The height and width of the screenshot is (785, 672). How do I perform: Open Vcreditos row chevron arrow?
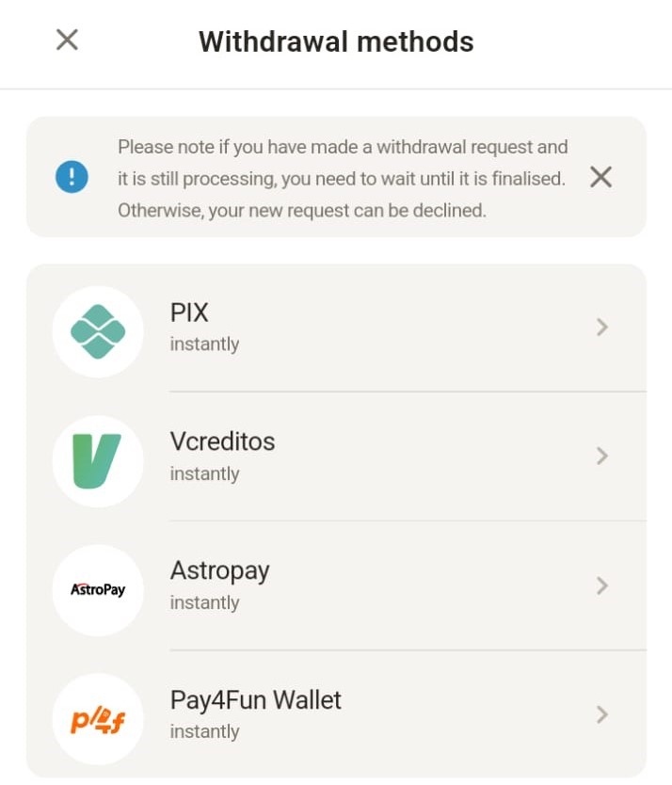(x=602, y=457)
